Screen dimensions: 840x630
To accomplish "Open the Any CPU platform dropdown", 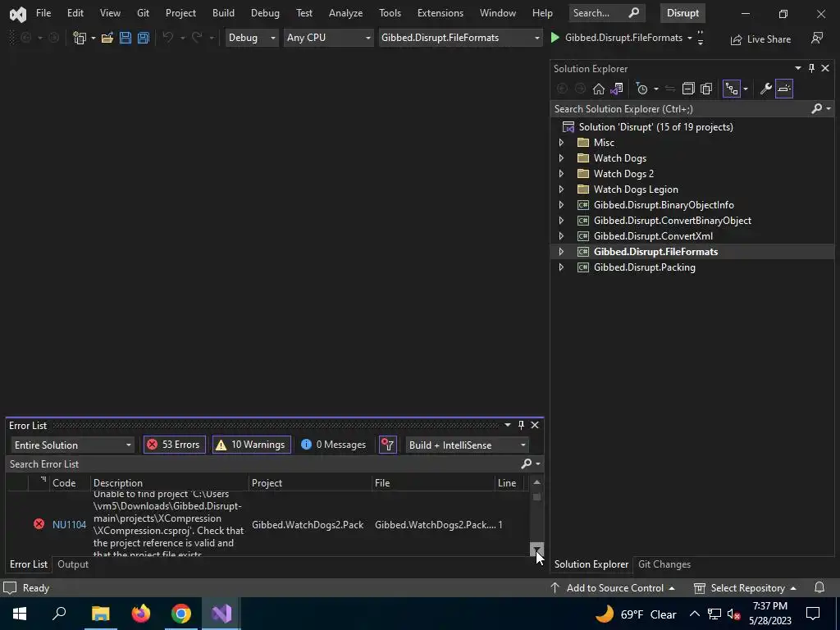I will (x=328, y=38).
